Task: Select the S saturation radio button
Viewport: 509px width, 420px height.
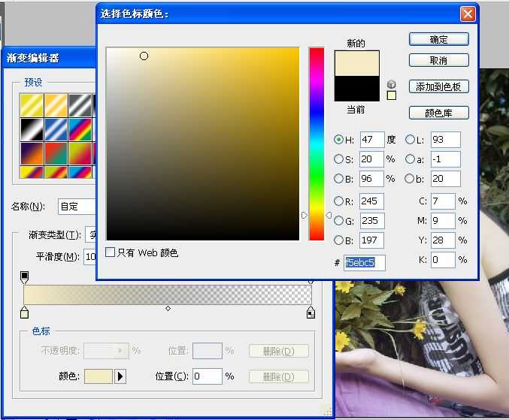Action: click(x=338, y=159)
